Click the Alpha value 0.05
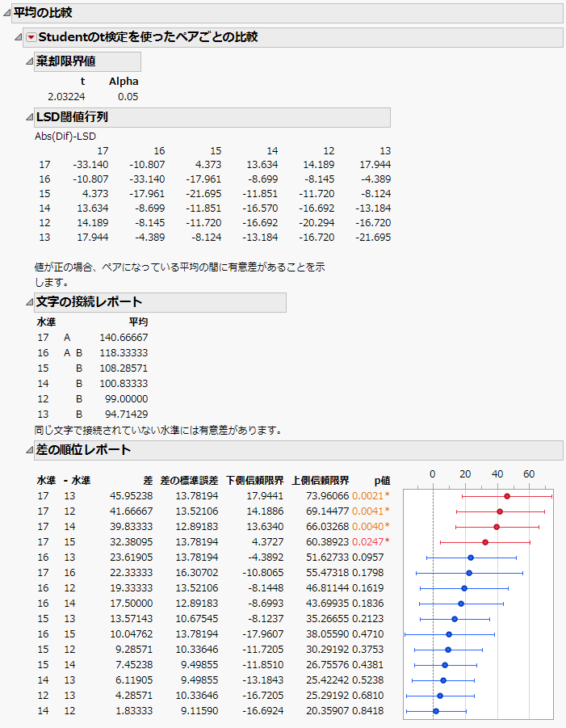 click(x=128, y=97)
